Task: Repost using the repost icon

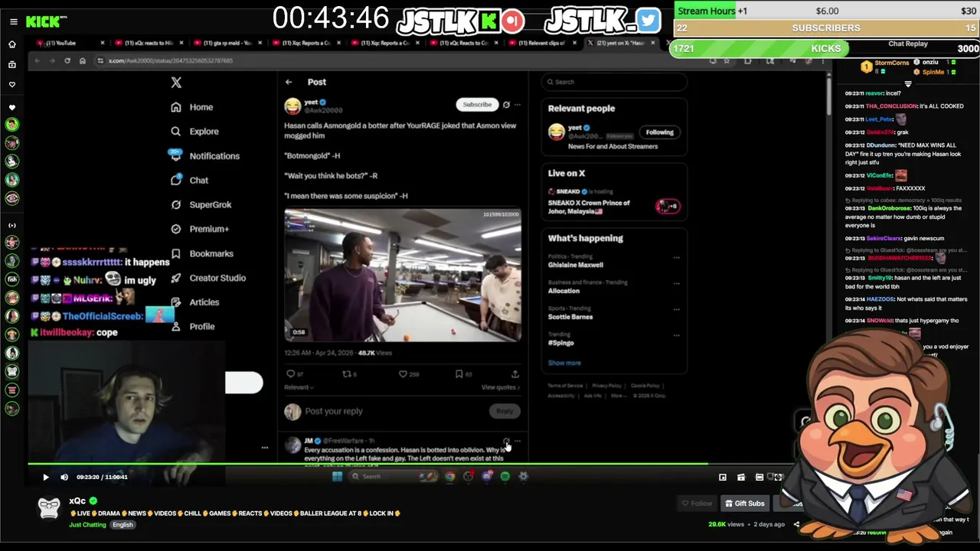Action: click(346, 374)
